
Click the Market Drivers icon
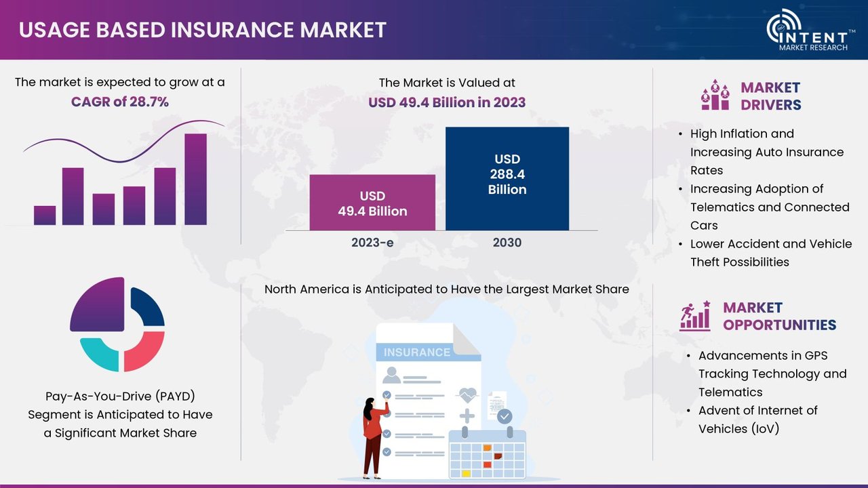coord(715,96)
